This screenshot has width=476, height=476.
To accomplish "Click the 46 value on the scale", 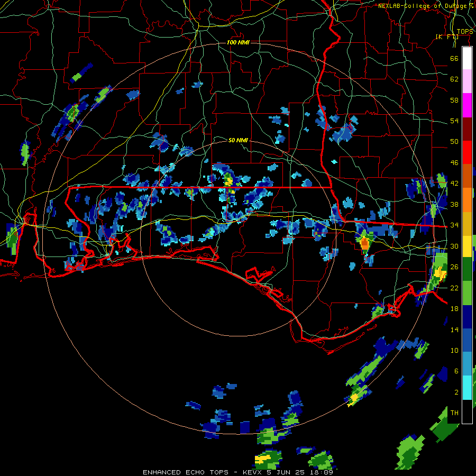I will click(454, 163).
